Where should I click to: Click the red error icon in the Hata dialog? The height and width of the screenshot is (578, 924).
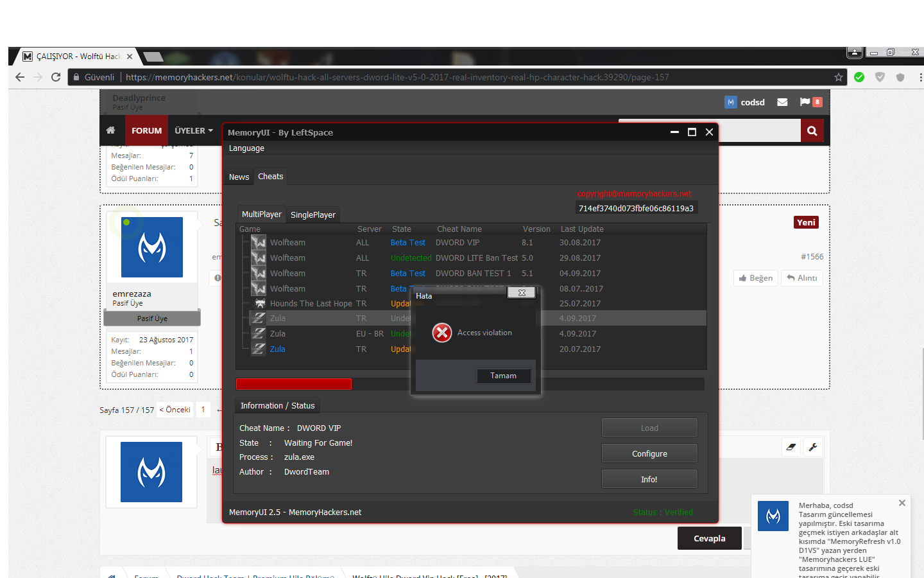click(442, 333)
